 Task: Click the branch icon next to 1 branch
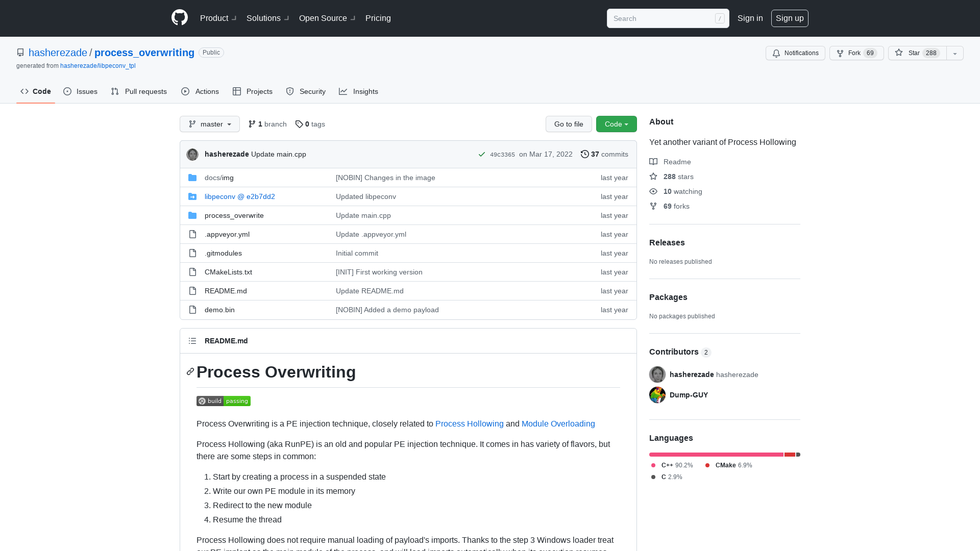pyautogui.click(x=252, y=124)
